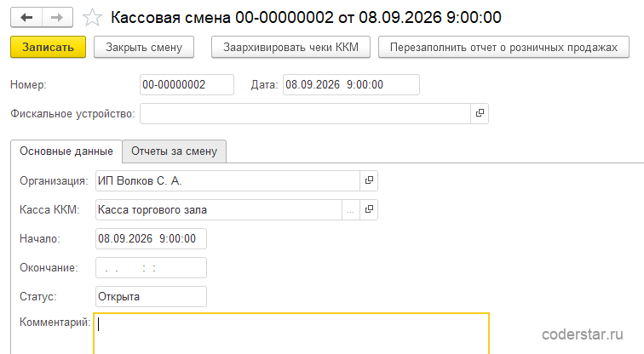Click the empty Окончание date field
This screenshot has width=644, height=354.
point(151,267)
